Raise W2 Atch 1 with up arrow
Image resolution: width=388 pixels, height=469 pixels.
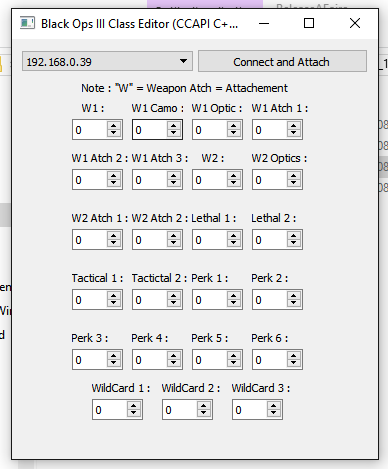pyautogui.click(x=114, y=236)
